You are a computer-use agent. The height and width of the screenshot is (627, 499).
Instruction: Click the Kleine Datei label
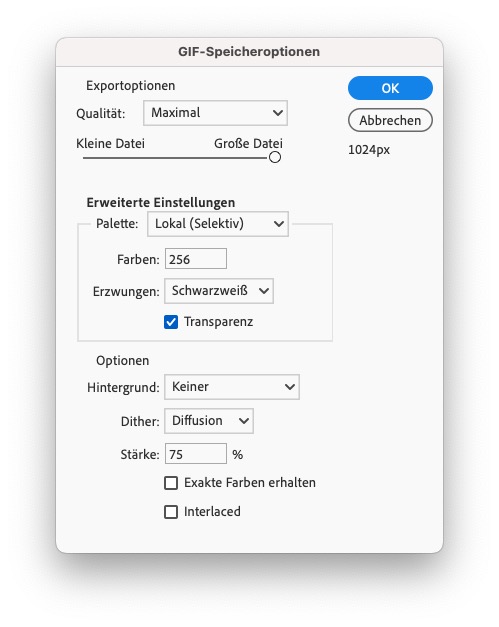pyautogui.click(x=110, y=144)
